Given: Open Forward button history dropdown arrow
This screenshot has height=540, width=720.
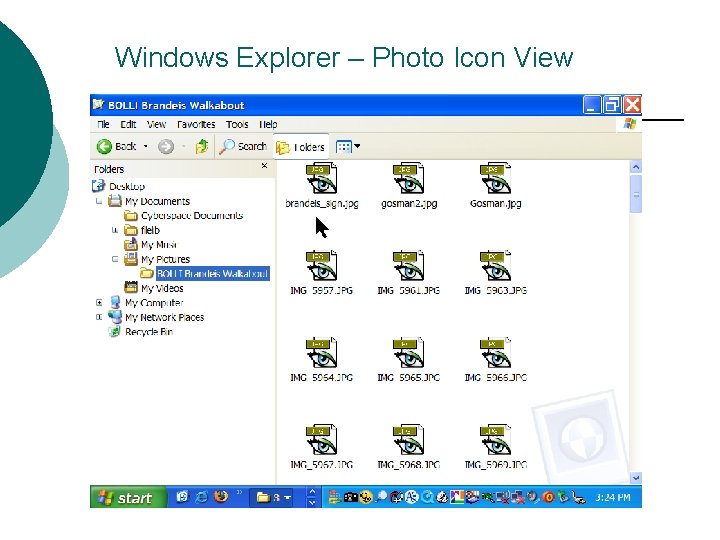Looking at the screenshot, I should point(184,146).
